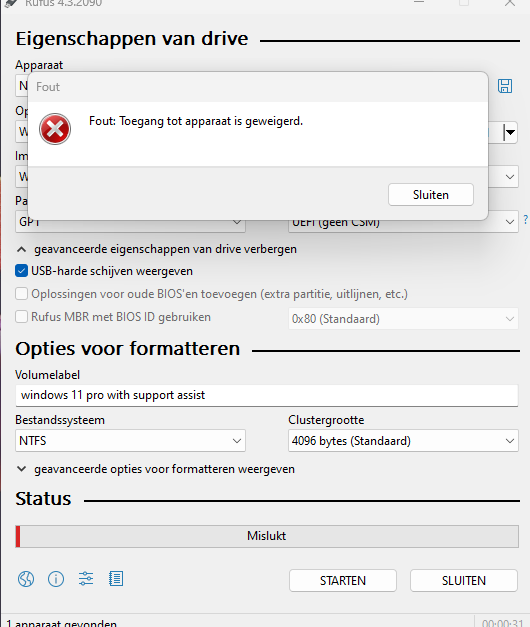Toggle Oplossingen voor oude BIOS'en checkbox

[21, 294]
